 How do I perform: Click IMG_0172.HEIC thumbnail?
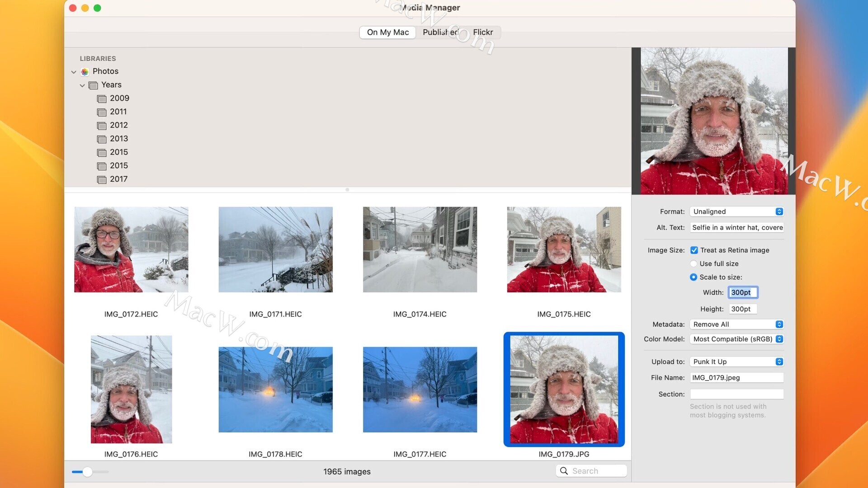coord(131,249)
